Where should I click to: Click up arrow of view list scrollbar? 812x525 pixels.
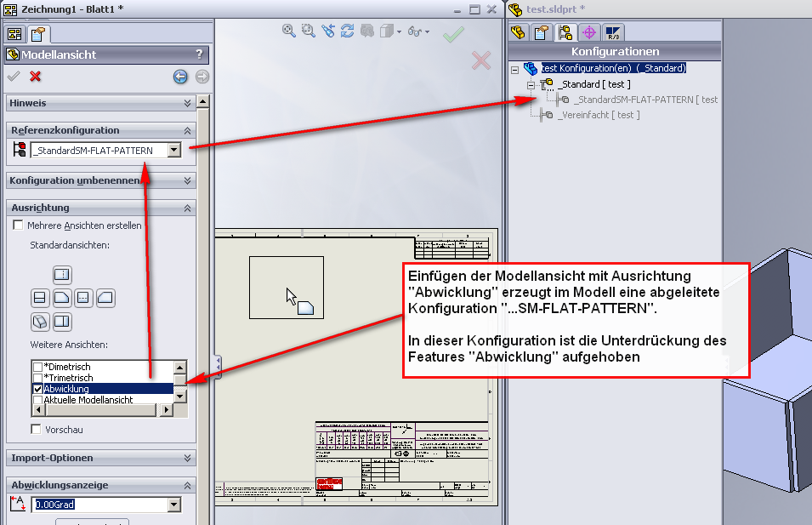click(179, 368)
